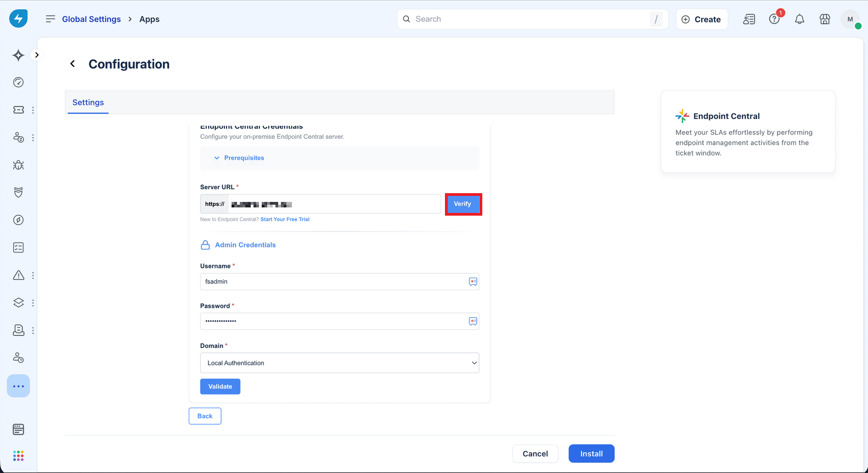
Task: Open the help question mark icon
Action: tap(774, 19)
